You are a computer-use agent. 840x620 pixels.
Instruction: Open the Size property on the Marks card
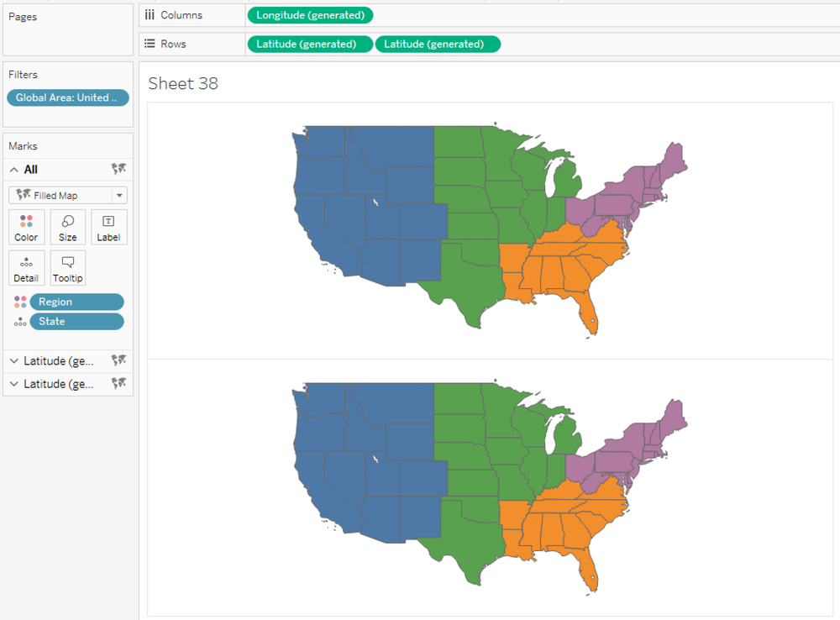(67, 227)
